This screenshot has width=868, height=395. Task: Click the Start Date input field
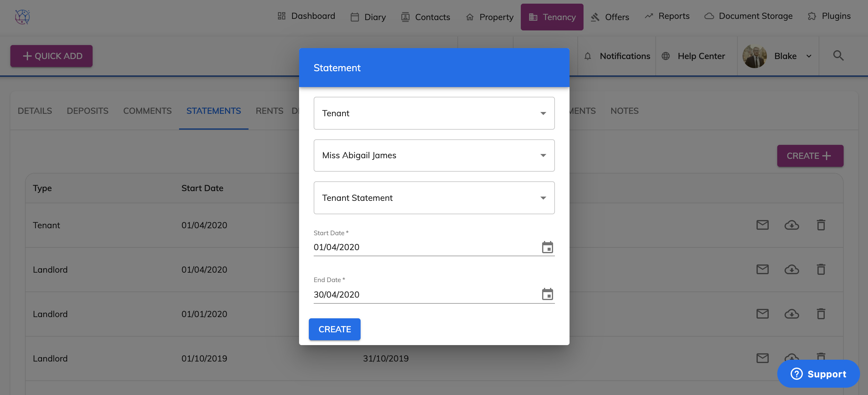(x=425, y=247)
